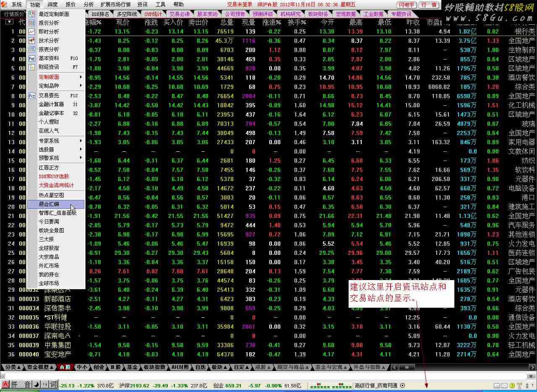Open the 资金模型 dropdown tab at bottom
Viewport: 537px width, 392px height.
[40, 367]
